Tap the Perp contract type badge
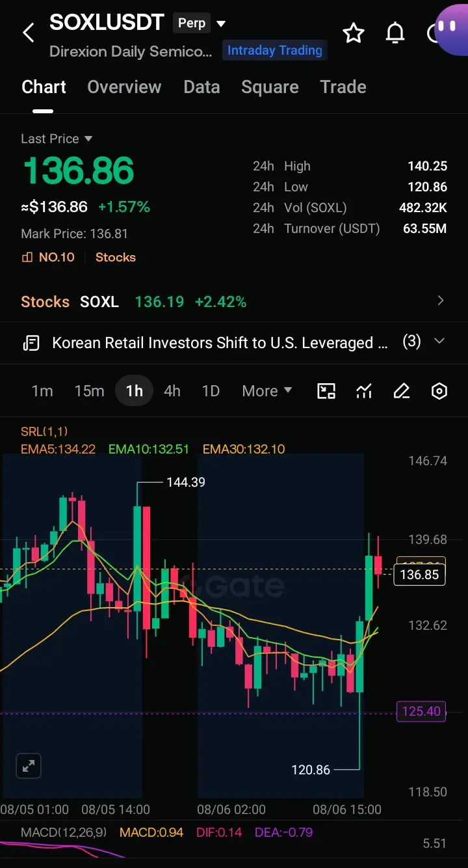This screenshot has height=868, width=468. coord(192,23)
